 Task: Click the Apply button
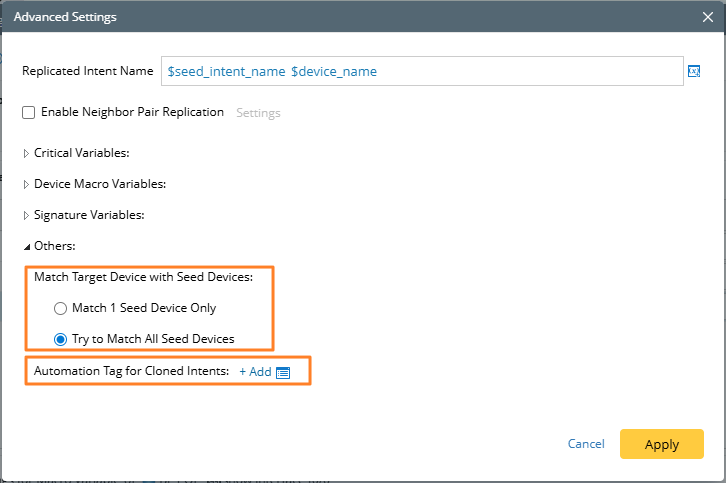pyautogui.click(x=661, y=444)
